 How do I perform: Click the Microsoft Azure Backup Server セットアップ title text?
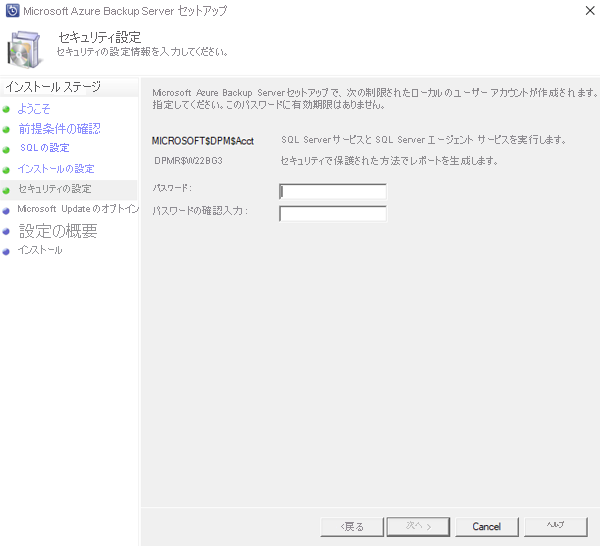point(125,11)
